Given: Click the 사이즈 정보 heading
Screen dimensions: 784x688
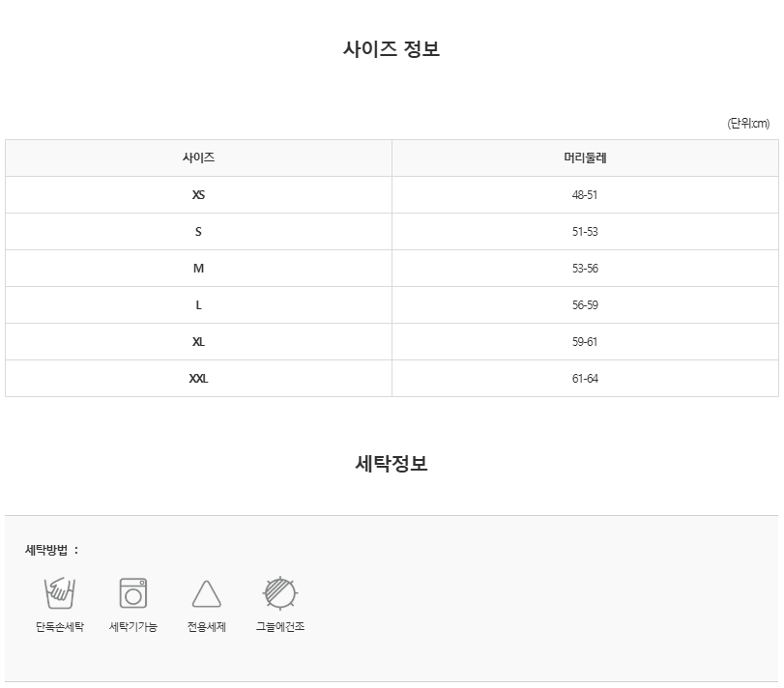Looking at the screenshot, I should (x=392, y=49).
